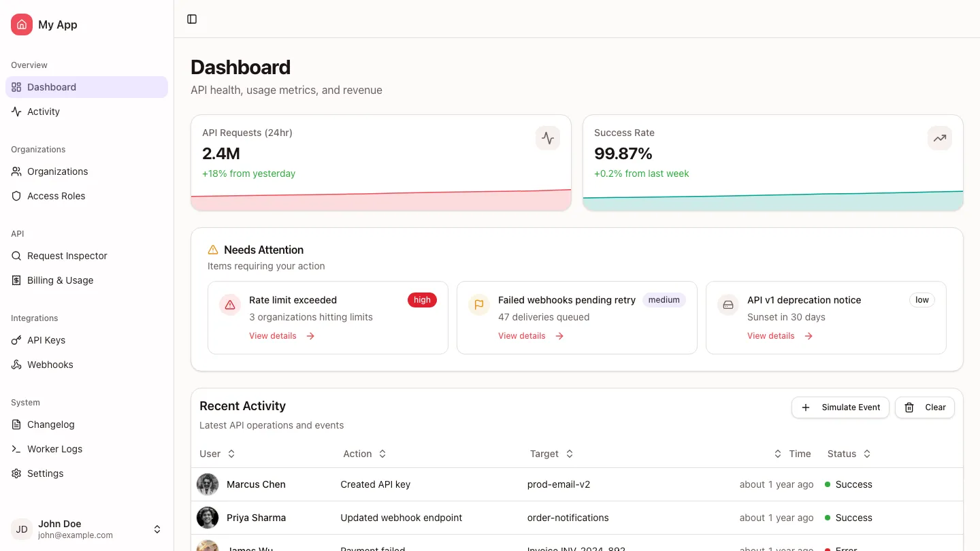
Task: Click the API Keys key icon
Action: coord(16,340)
